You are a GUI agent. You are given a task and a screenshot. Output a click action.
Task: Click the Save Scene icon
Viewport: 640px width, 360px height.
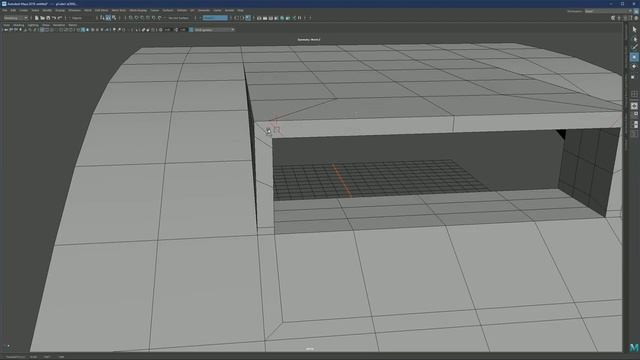(x=48, y=18)
